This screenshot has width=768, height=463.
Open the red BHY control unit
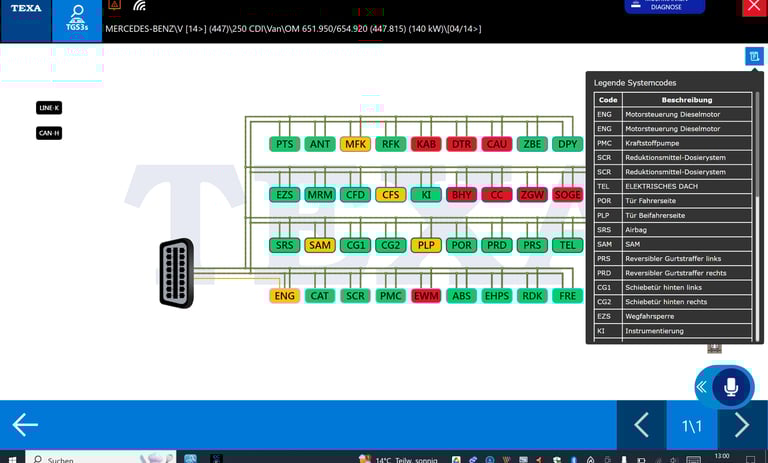(x=461, y=195)
